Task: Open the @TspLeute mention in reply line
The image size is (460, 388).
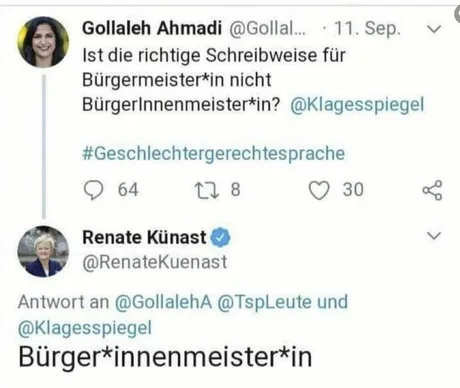Action: coord(264,303)
